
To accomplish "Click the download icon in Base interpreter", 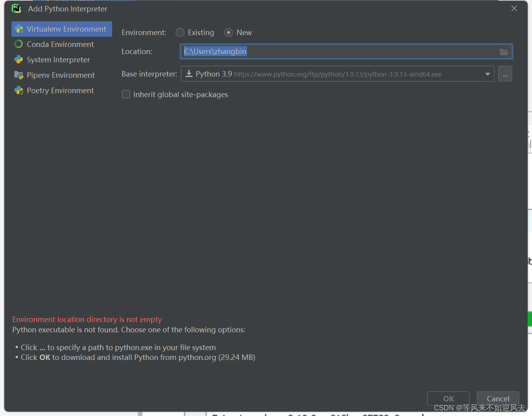I will [x=189, y=74].
